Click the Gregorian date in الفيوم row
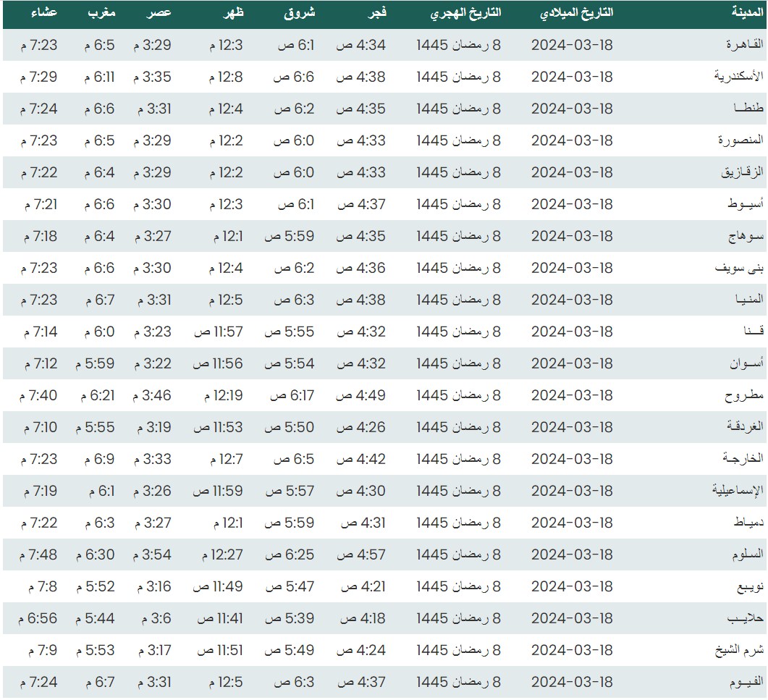 (572, 682)
